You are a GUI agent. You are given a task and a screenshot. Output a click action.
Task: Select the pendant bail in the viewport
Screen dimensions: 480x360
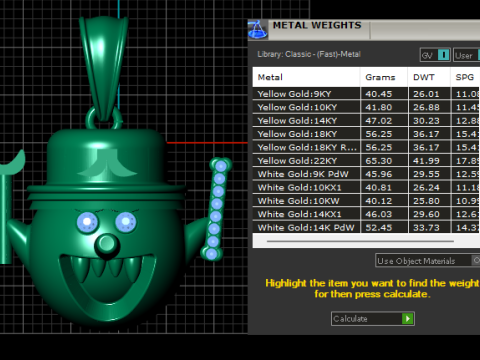pyautogui.click(x=104, y=67)
